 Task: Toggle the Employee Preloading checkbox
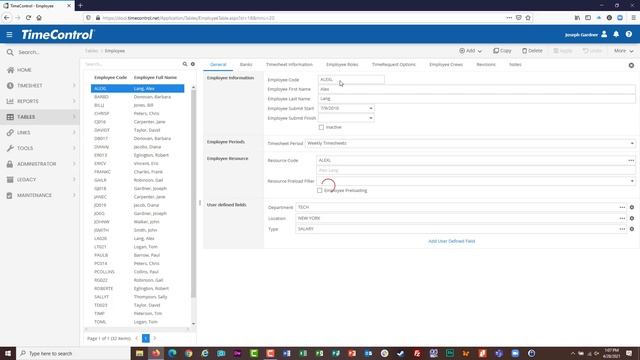(320, 191)
